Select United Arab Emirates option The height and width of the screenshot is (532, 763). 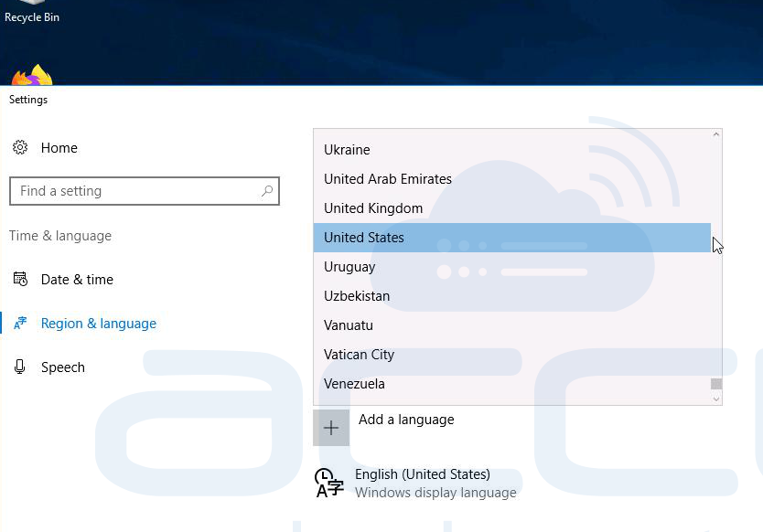512,179
